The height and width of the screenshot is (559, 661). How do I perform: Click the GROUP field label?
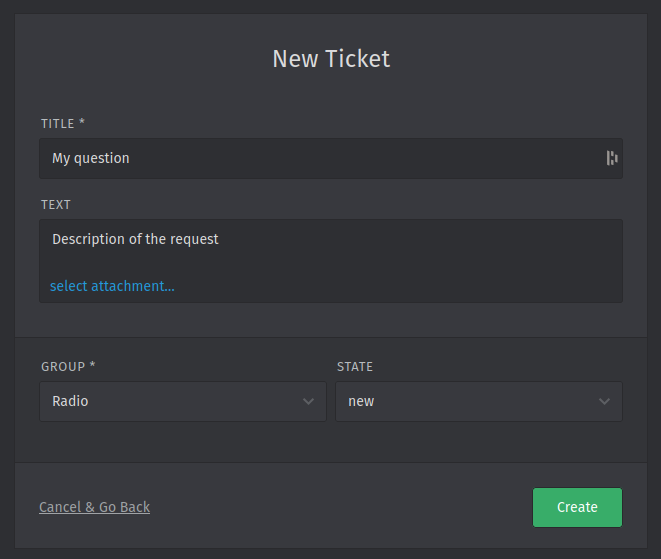(63, 367)
